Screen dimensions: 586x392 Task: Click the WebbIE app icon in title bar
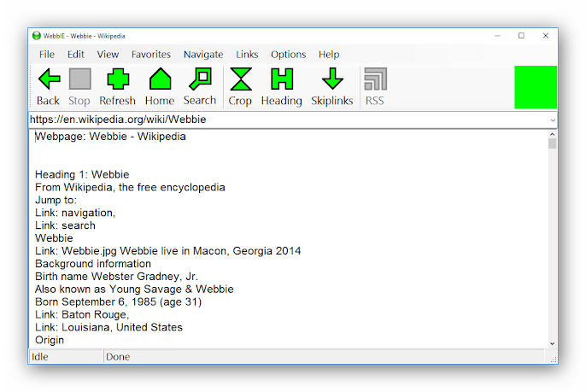(36, 36)
